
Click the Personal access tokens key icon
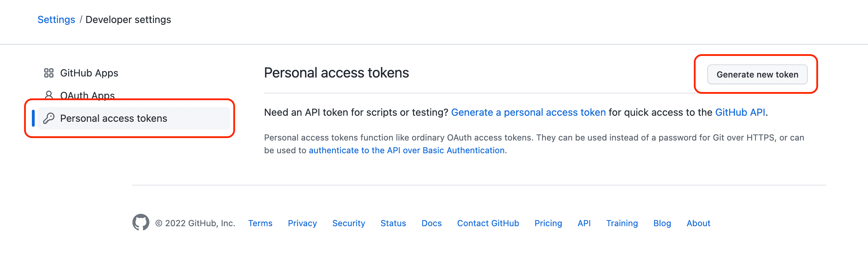[x=49, y=118]
